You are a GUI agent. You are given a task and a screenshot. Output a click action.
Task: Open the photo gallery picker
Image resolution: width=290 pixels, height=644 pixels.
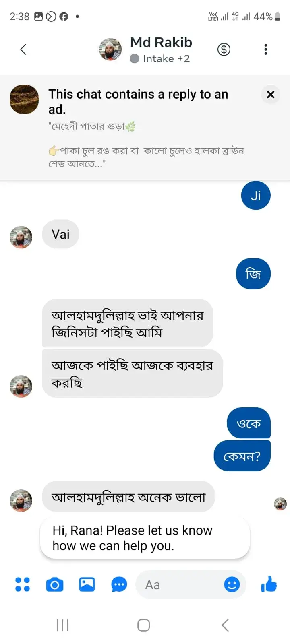tap(87, 584)
